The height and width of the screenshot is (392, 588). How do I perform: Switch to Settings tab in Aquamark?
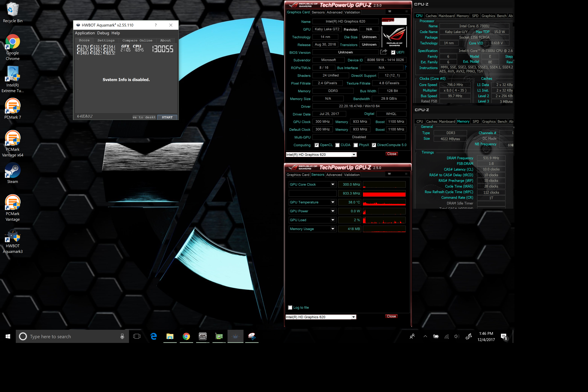106,40
